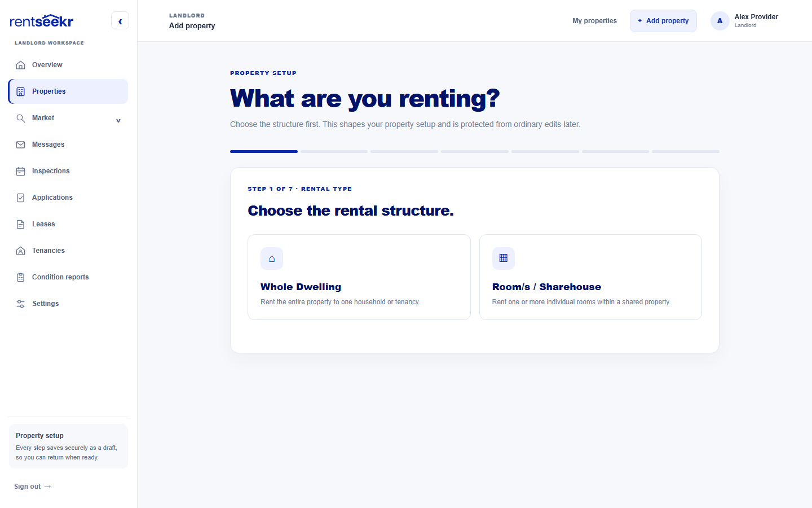The height and width of the screenshot is (508, 812).
Task: Click the Settings sliders icon
Action: coord(21,304)
